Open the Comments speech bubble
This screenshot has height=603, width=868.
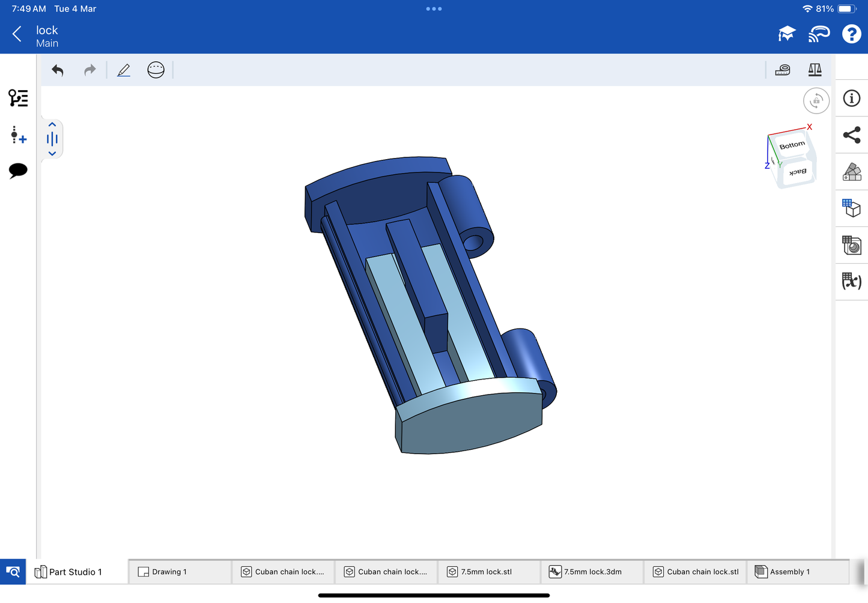pyautogui.click(x=18, y=171)
